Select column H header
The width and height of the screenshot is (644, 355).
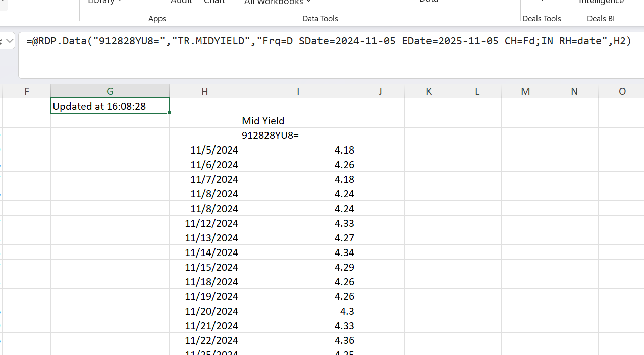pos(204,91)
